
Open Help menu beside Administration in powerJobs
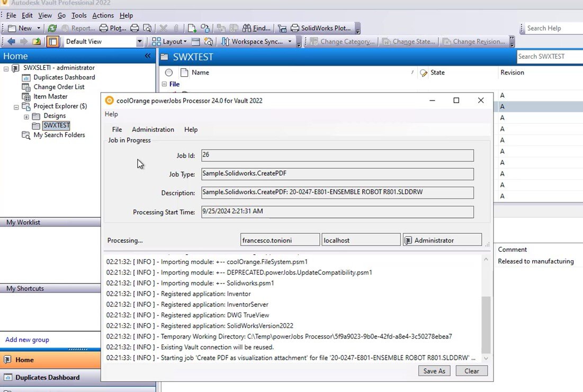[x=191, y=130]
